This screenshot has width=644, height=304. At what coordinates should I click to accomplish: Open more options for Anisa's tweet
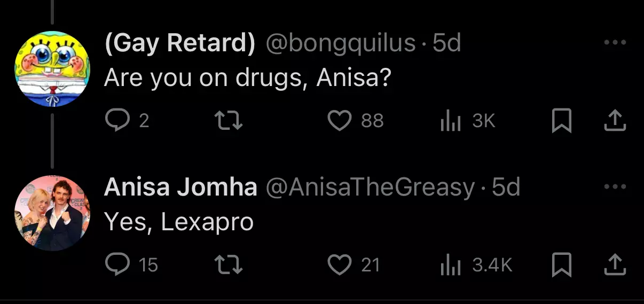[615, 187]
